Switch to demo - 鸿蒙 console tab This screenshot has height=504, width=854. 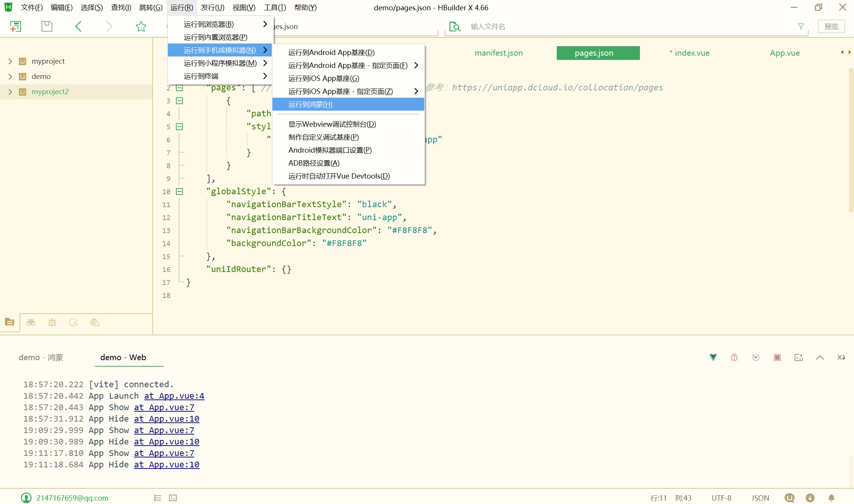pos(41,357)
